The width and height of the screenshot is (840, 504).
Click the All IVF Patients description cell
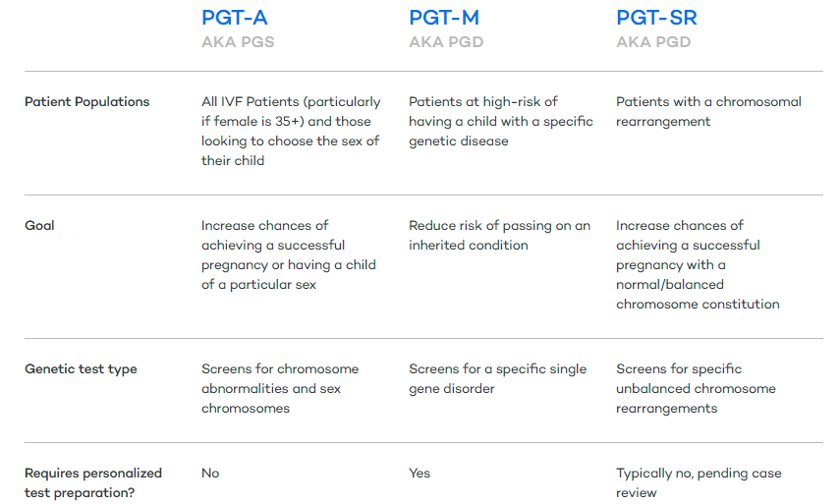tap(291, 132)
